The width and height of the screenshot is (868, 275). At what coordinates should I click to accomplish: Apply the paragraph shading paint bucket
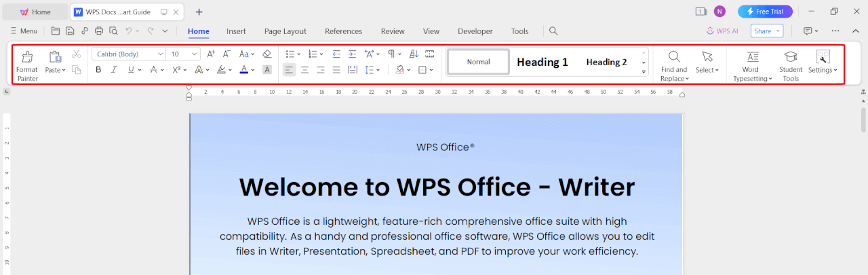[400, 69]
